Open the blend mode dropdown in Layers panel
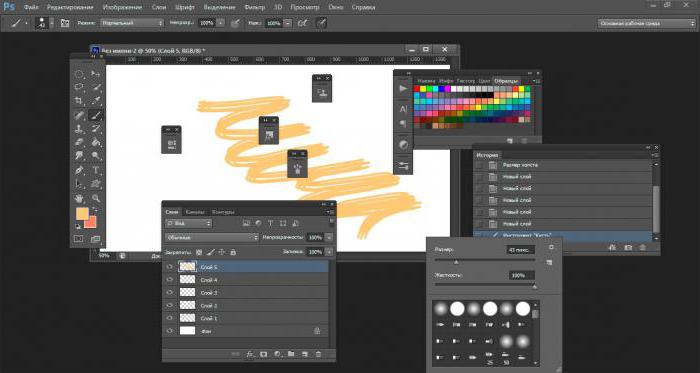 pos(212,238)
